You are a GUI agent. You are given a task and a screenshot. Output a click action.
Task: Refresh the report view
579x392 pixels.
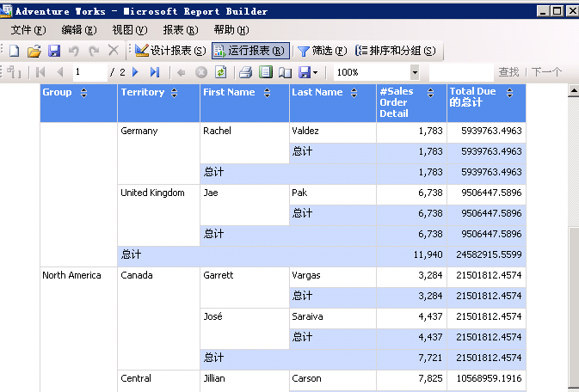pos(221,73)
